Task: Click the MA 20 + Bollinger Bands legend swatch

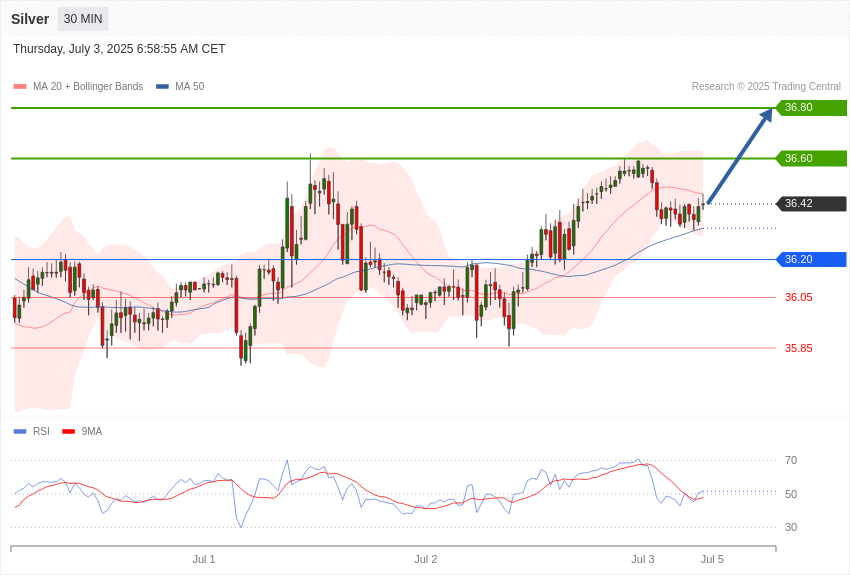Action: [x=20, y=87]
